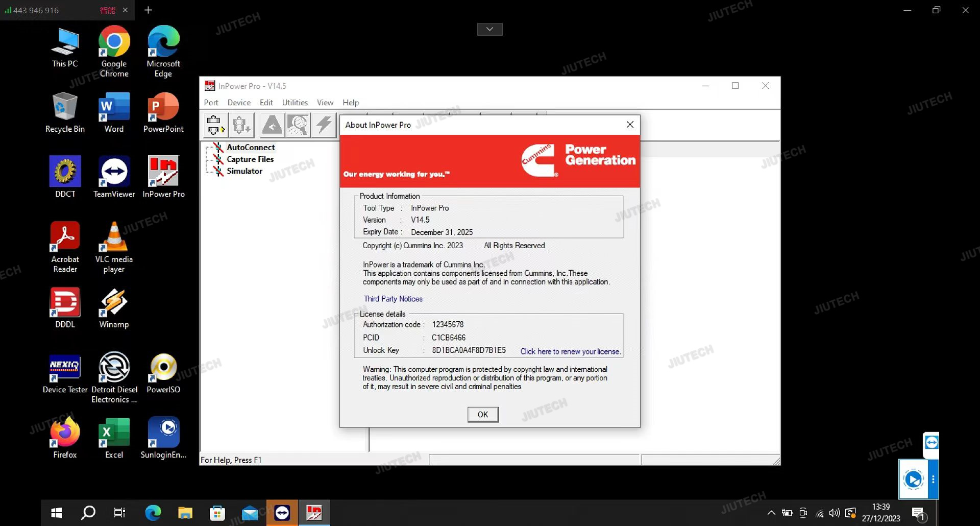Click the PCID value C1CB6466
Viewport: 980px width, 526px height.
coord(449,338)
